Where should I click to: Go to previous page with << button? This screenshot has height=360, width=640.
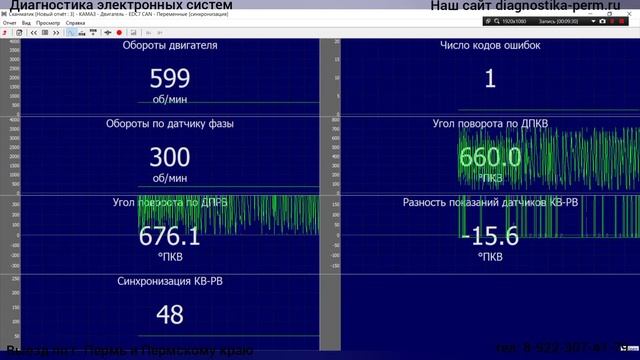(33, 33)
